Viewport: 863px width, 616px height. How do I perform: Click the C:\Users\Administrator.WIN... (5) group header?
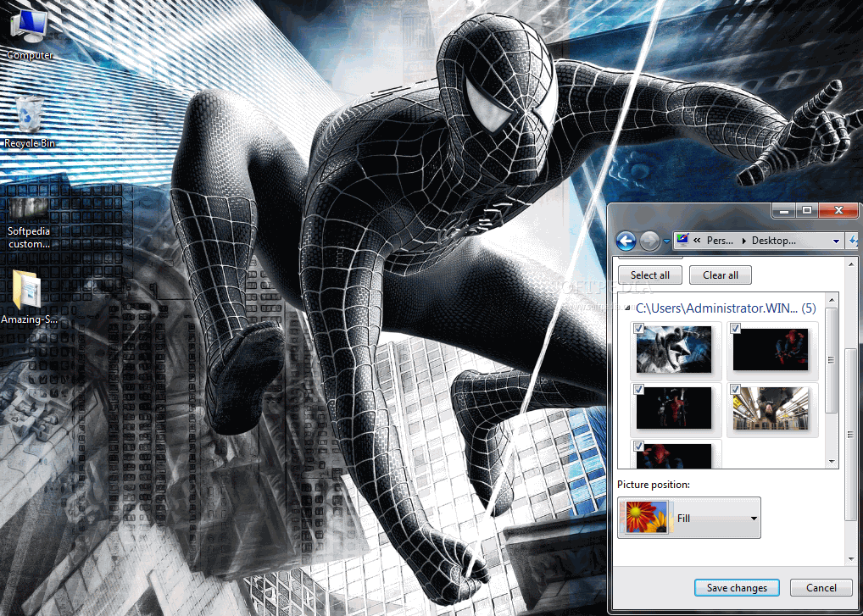726,308
